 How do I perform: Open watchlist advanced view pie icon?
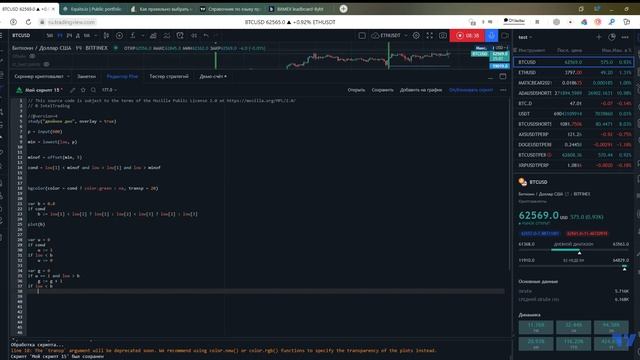pos(611,37)
